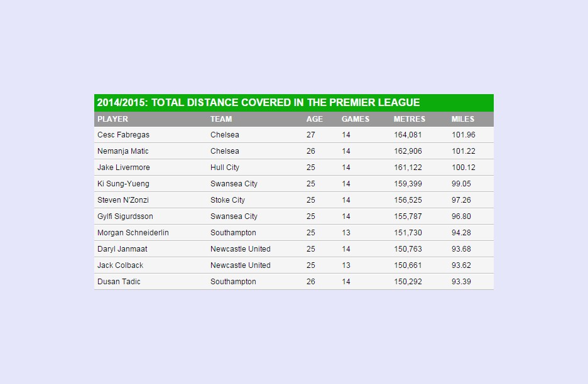Select the Cesc Fabregas player name
Viewport: 588px width, 384px height.
(123, 135)
